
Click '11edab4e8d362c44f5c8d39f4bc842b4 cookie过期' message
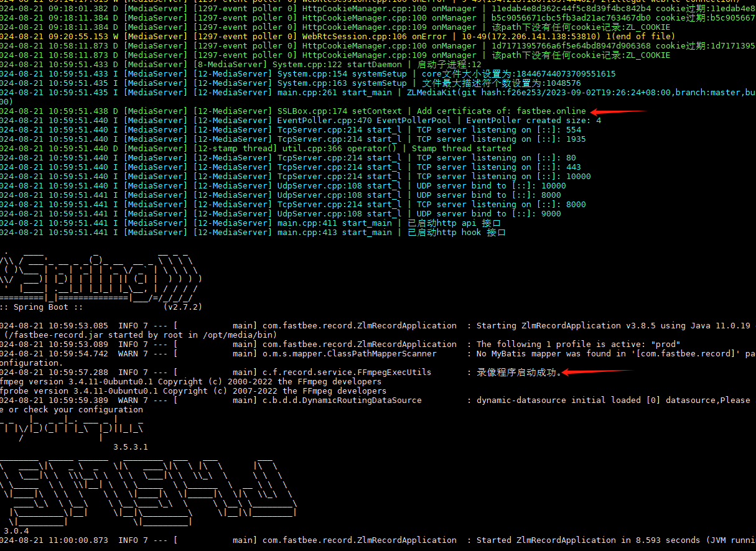tap(623, 9)
